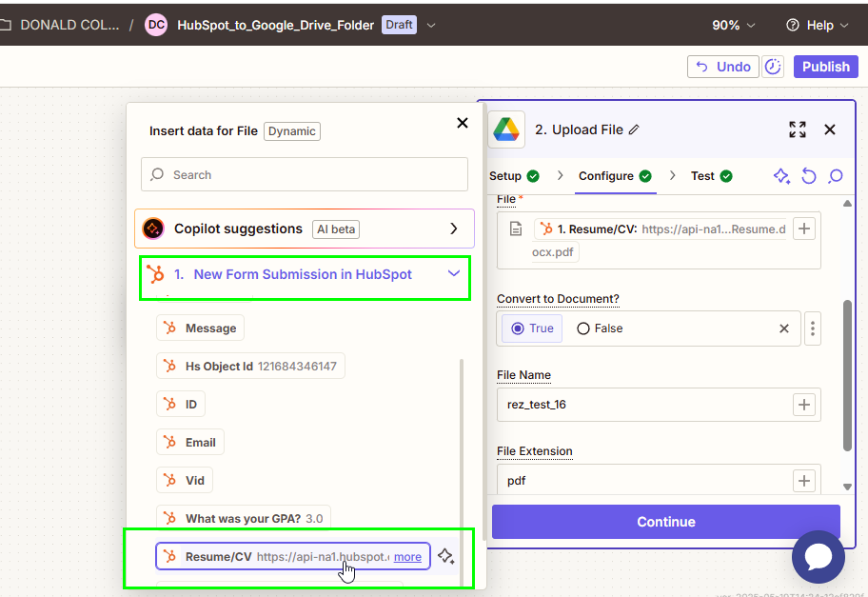Click the data list scrollbar
This screenshot has width=868, height=597.
click(461, 470)
